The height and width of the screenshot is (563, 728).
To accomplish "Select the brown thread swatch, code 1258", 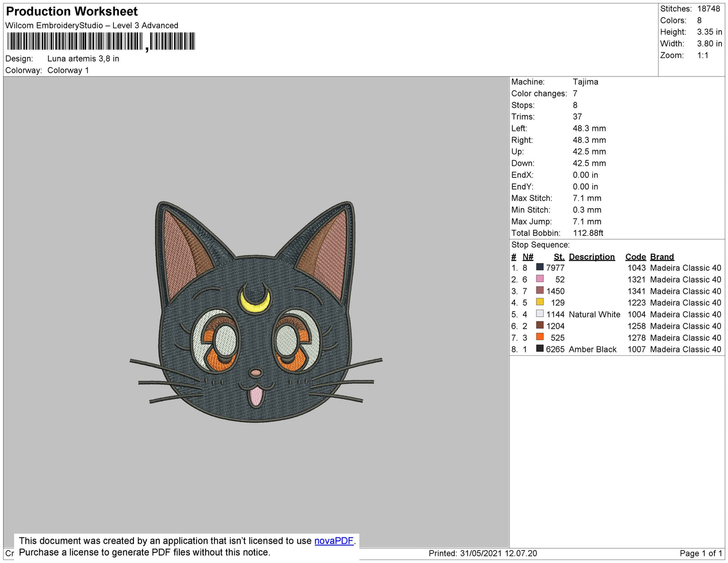I will pos(540,325).
